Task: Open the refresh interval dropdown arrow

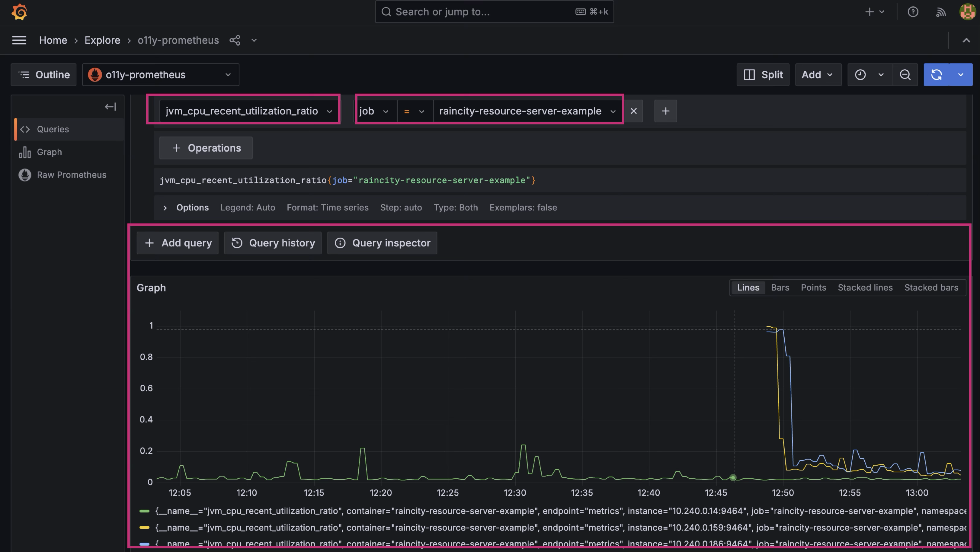Action: click(x=961, y=75)
